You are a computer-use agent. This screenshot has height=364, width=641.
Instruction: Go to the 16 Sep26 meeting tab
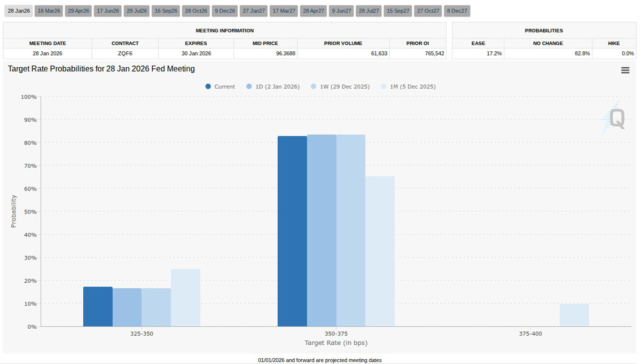pos(166,11)
